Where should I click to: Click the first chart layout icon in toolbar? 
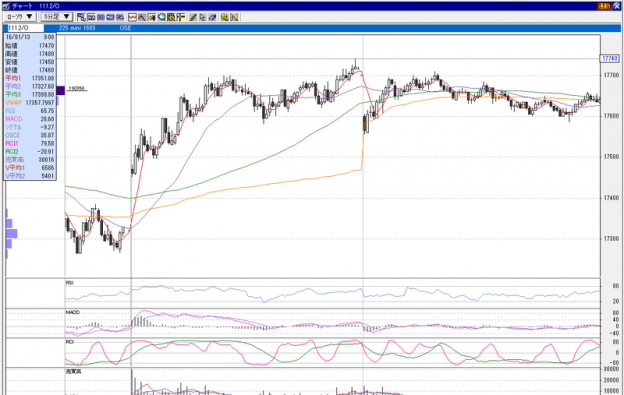pyautogui.click(x=81, y=17)
